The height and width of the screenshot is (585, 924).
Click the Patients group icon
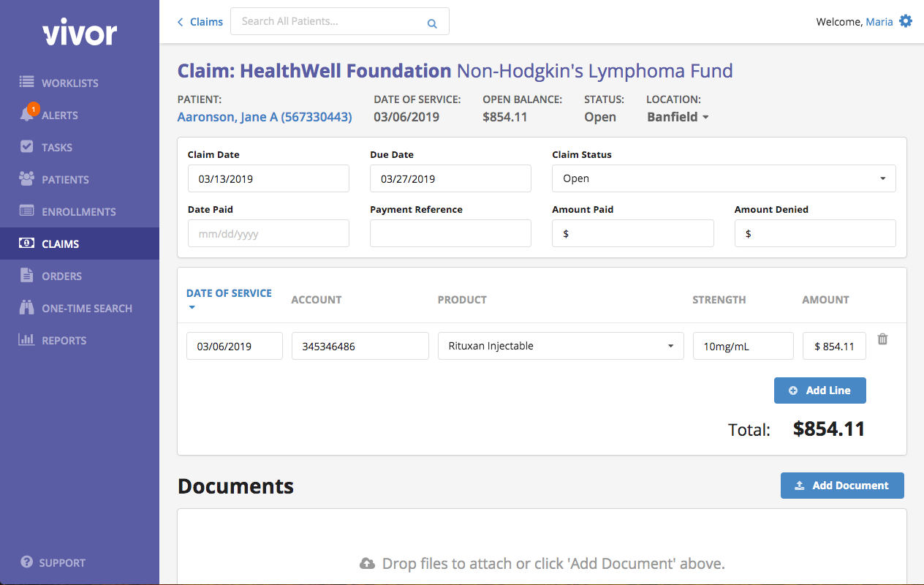point(27,179)
